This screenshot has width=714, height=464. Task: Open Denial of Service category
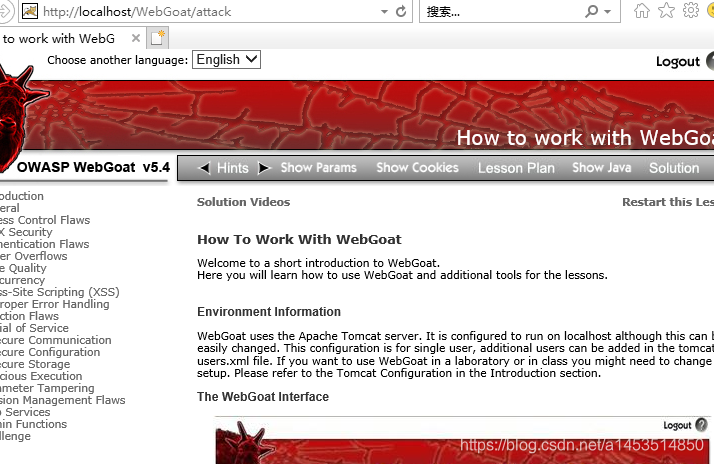pos(34,328)
